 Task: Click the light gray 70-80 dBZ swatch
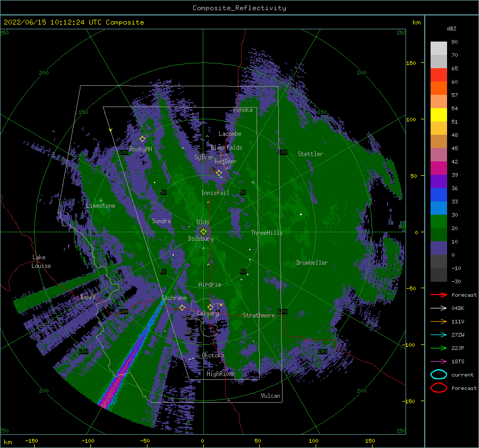pos(439,48)
